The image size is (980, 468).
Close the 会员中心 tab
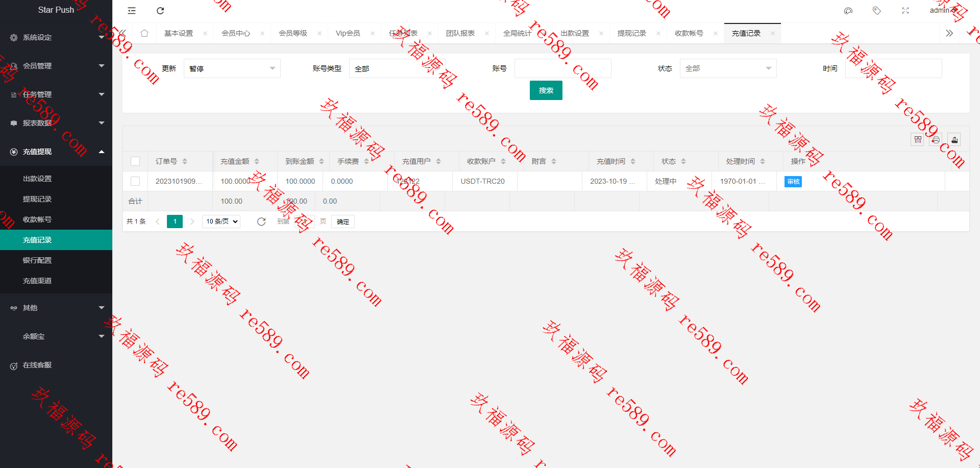(x=262, y=33)
